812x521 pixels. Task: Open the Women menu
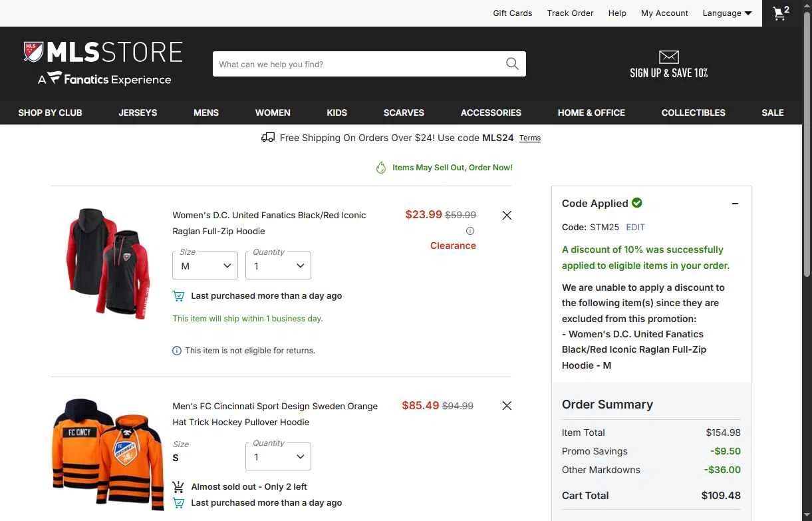coord(273,112)
